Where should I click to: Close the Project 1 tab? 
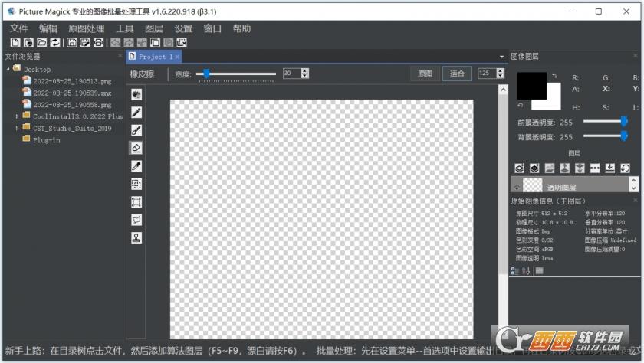click(177, 57)
